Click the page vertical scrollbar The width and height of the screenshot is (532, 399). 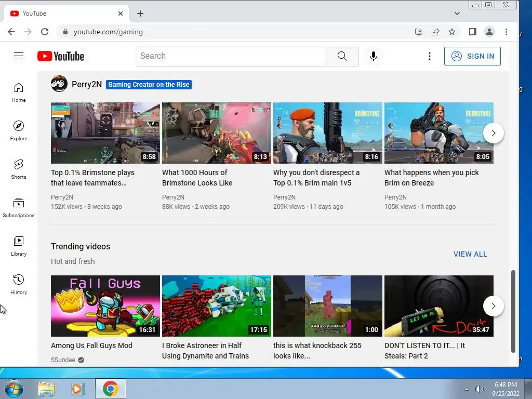click(x=513, y=311)
